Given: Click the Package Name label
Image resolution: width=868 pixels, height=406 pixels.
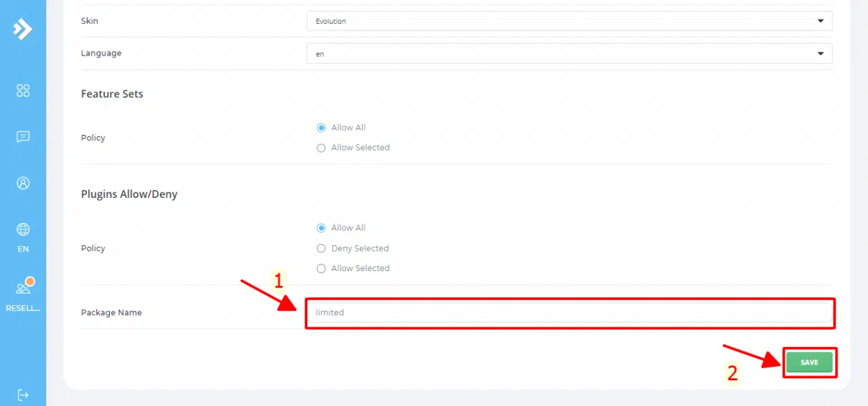Looking at the screenshot, I should [111, 312].
